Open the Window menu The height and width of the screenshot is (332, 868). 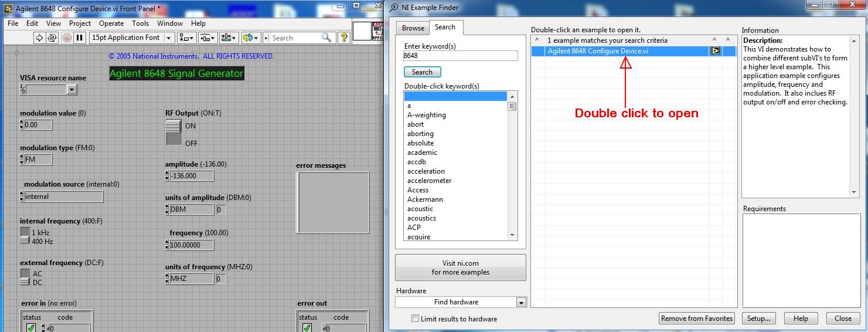click(170, 23)
